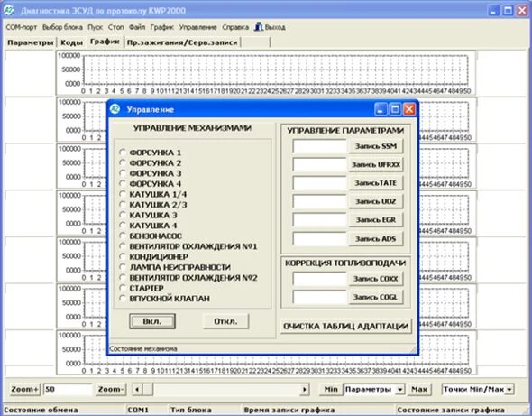Click the zoom value field showing 50
Image resolution: width=532 pixels, height=416 pixels.
[68, 389]
